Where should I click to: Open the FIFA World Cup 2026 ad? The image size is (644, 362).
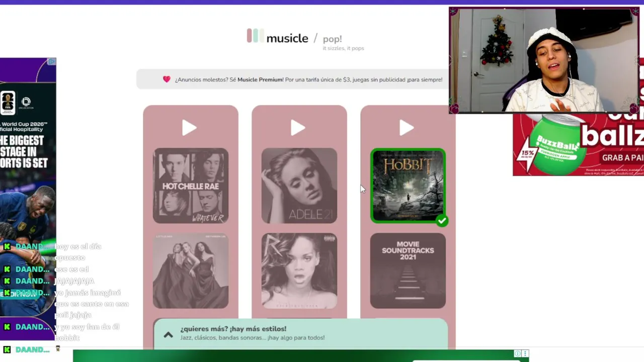point(28,199)
